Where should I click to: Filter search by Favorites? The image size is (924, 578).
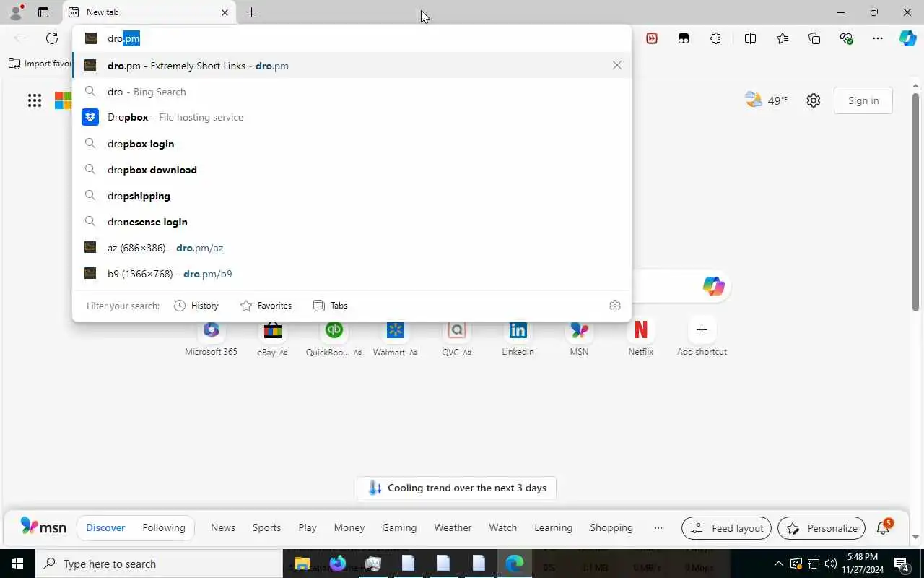click(266, 306)
